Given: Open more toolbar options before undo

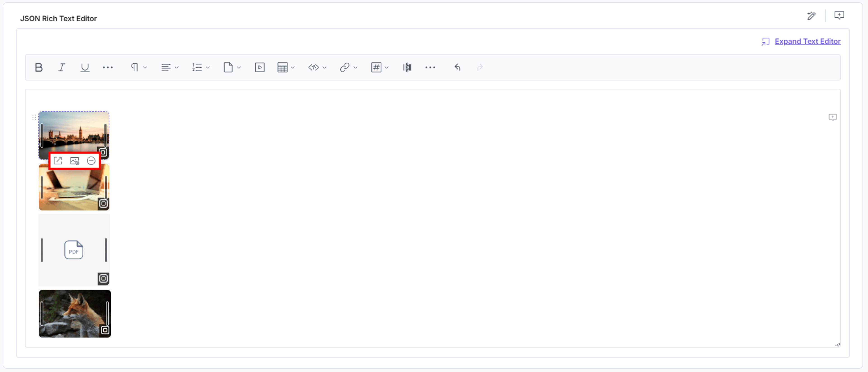Looking at the screenshot, I should tap(430, 67).
